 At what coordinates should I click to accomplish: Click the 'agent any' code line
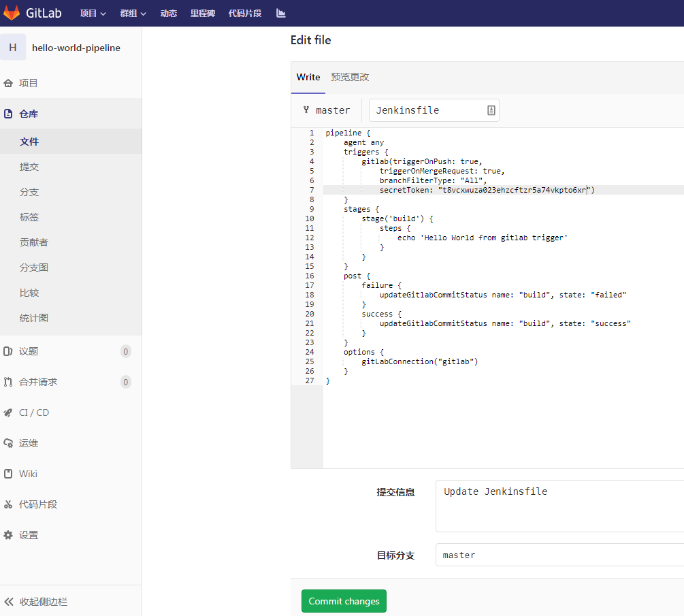[x=363, y=143]
